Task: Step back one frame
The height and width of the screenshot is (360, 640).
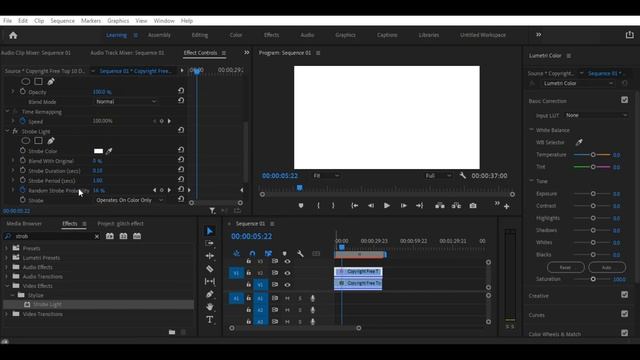Action: coord(371,206)
